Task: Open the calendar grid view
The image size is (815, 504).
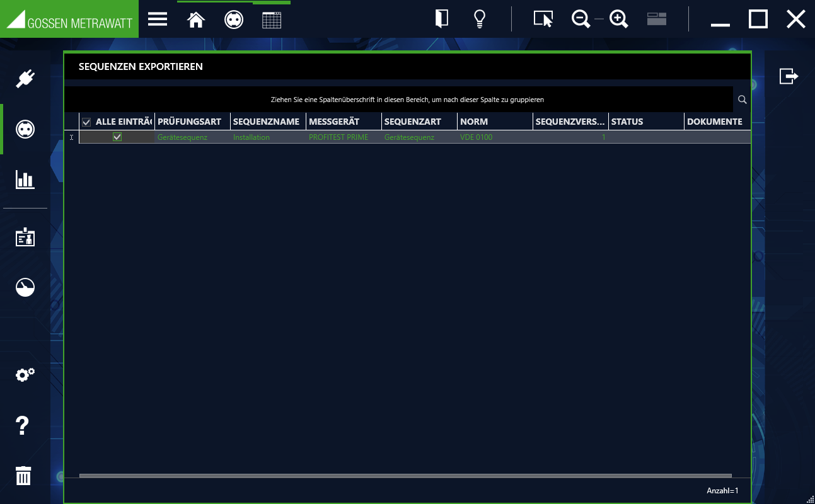Action: click(272, 20)
